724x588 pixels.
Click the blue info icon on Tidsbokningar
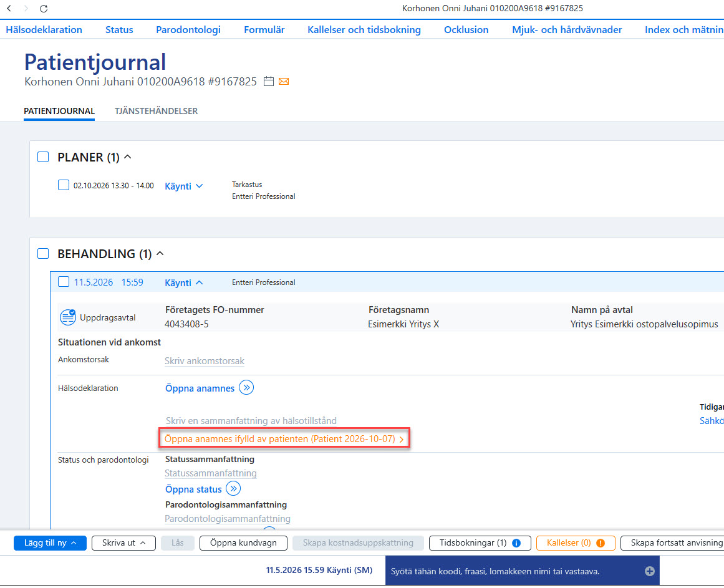click(x=516, y=543)
